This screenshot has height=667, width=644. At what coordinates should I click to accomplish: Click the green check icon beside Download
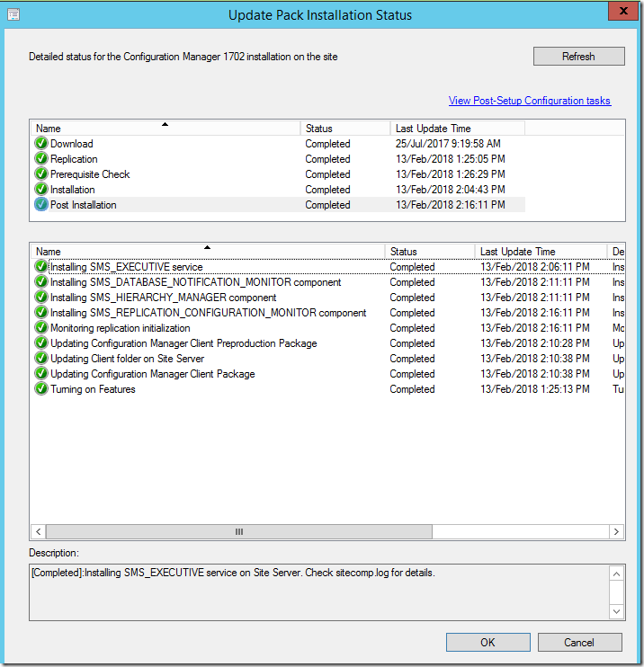coord(40,143)
